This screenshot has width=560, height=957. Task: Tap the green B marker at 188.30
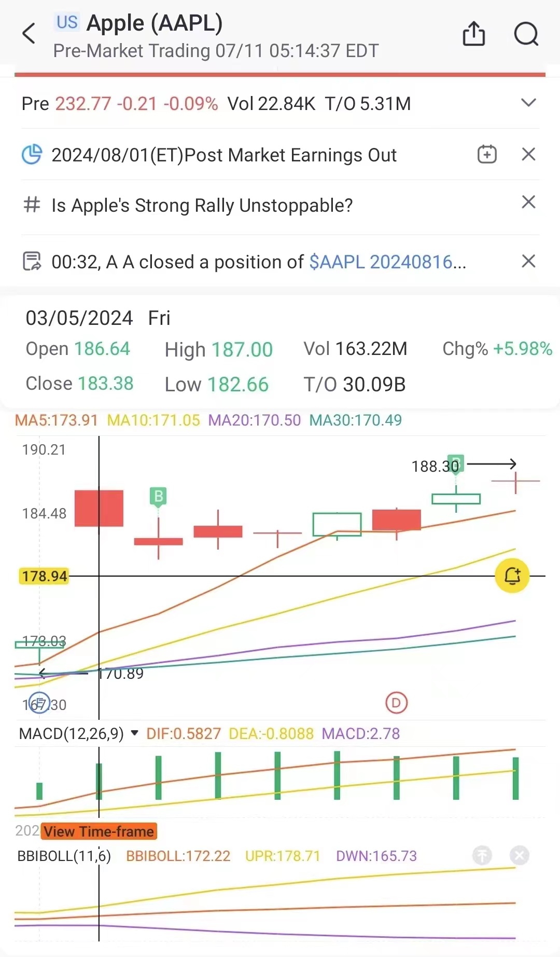455,463
